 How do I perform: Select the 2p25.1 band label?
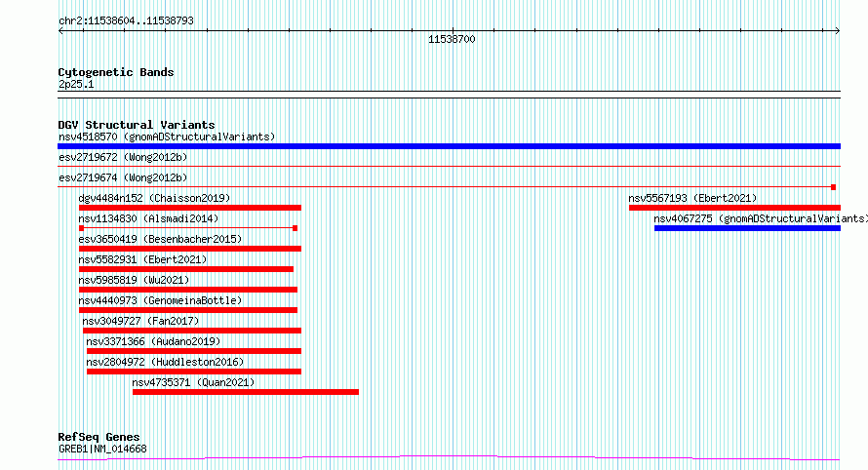click(x=76, y=84)
